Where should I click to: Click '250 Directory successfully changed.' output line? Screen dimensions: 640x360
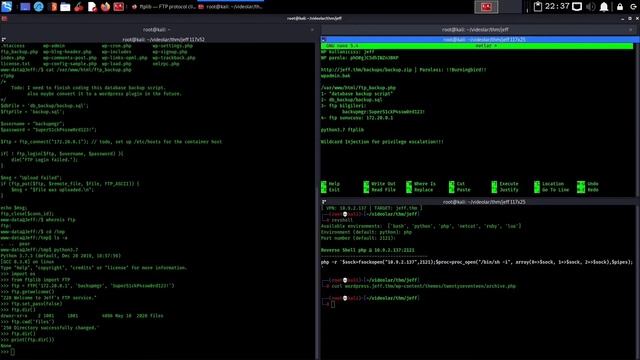click(50, 328)
